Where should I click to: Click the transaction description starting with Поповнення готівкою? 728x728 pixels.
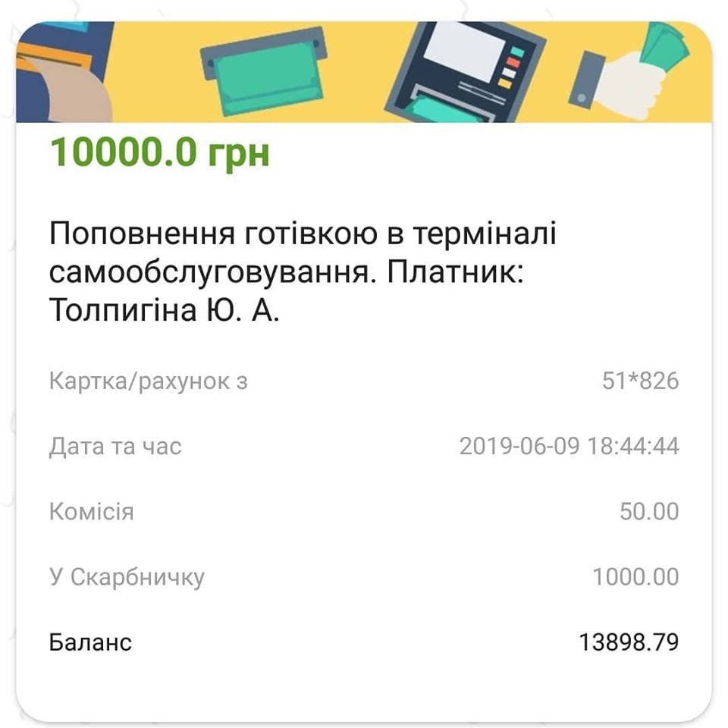[302, 234]
